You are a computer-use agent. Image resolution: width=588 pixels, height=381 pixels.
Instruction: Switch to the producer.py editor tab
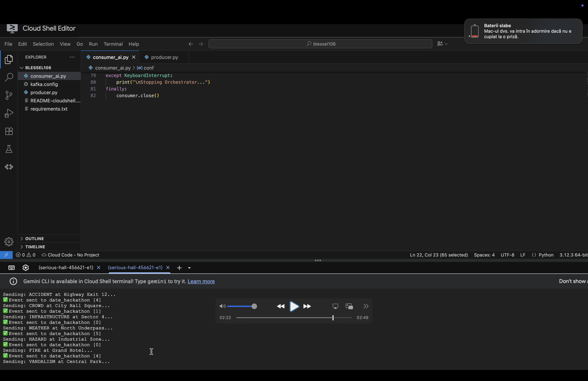164,57
